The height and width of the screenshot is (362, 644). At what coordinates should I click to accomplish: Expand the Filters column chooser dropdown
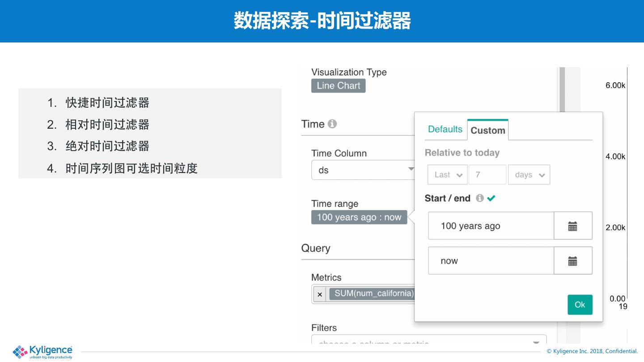point(536,342)
